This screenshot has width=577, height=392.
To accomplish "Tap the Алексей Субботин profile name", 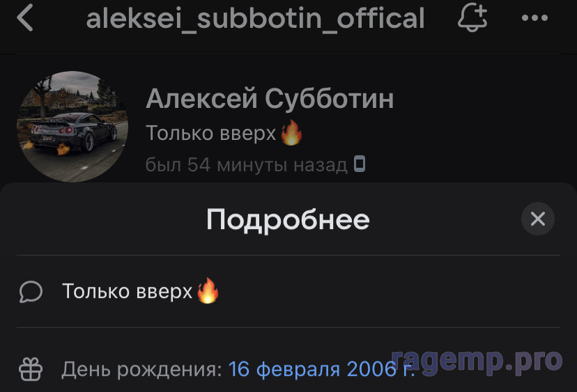I will click(x=270, y=99).
